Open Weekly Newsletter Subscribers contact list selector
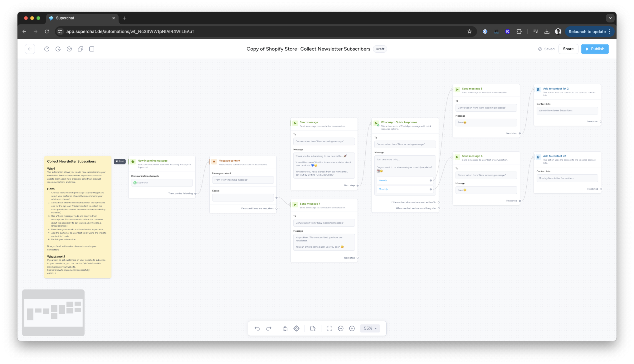The height and width of the screenshot is (364, 634). pyautogui.click(x=567, y=111)
